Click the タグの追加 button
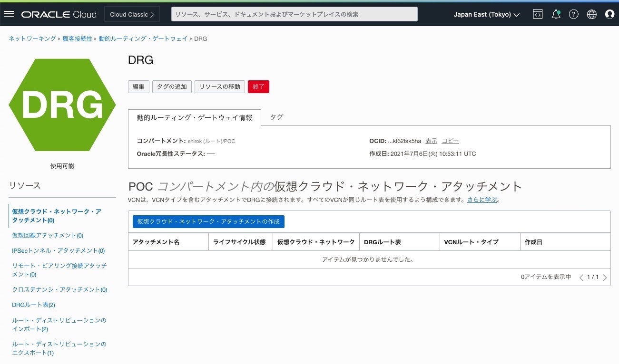 pos(172,86)
